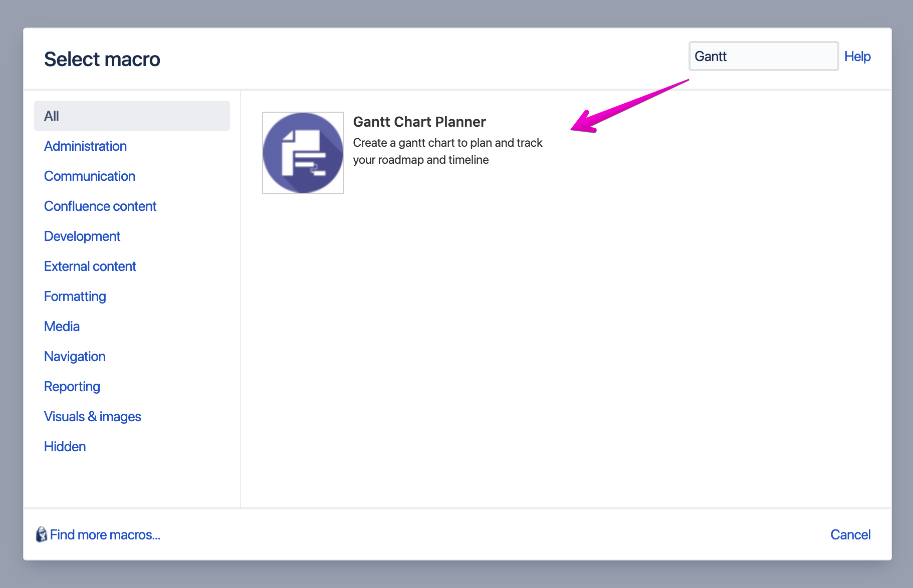Open the Administration macro category
913x588 pixels.
coord(85,146)
